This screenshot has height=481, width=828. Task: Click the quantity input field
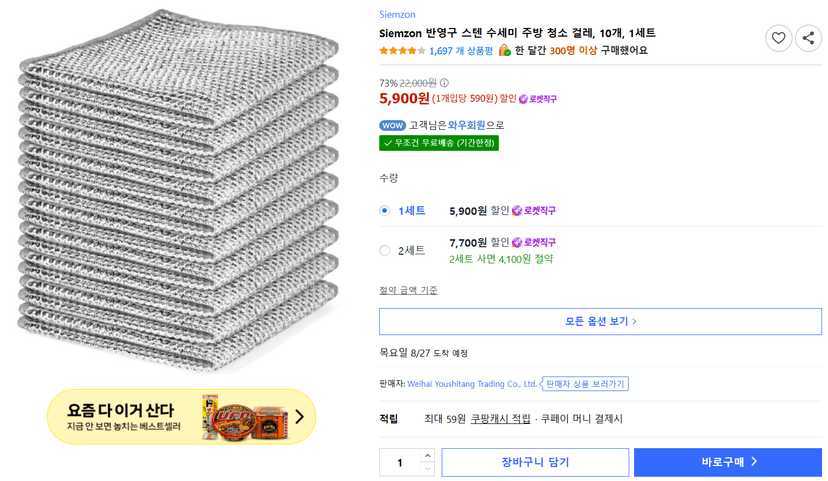[x=400, y=463]
